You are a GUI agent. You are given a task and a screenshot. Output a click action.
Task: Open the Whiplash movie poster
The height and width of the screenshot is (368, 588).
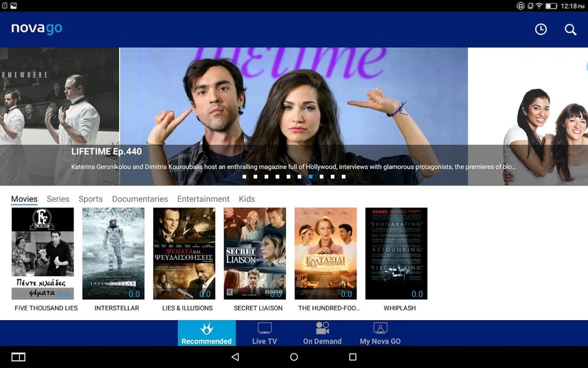[x=396, y=253]
